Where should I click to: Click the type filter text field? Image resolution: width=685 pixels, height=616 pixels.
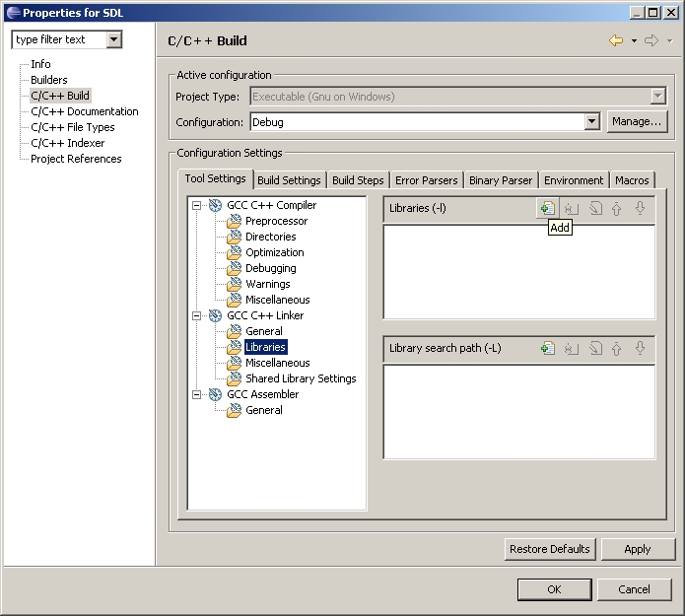(59, 39)
